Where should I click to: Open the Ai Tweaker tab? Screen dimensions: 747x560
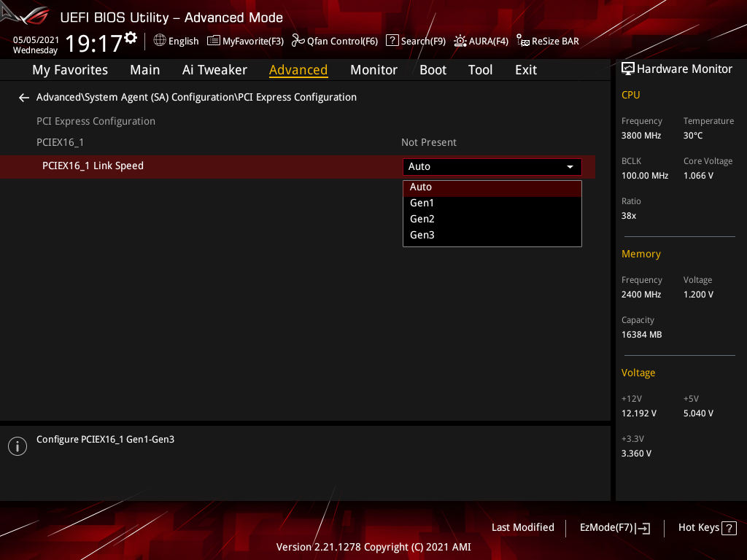(x=214, y=70)
